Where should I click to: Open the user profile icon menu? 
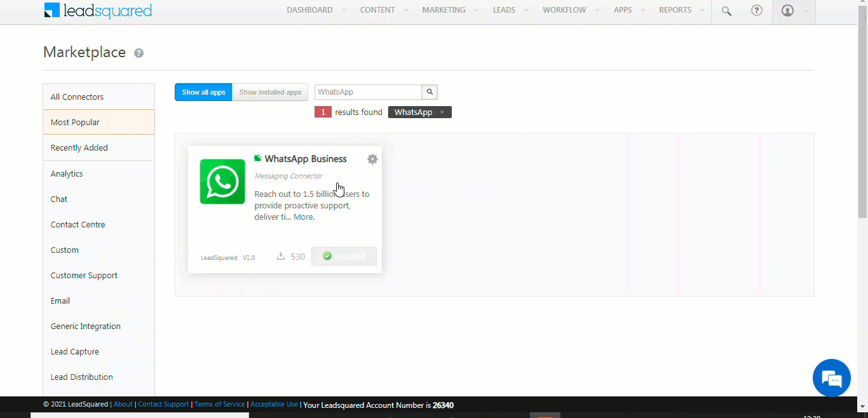787,11
